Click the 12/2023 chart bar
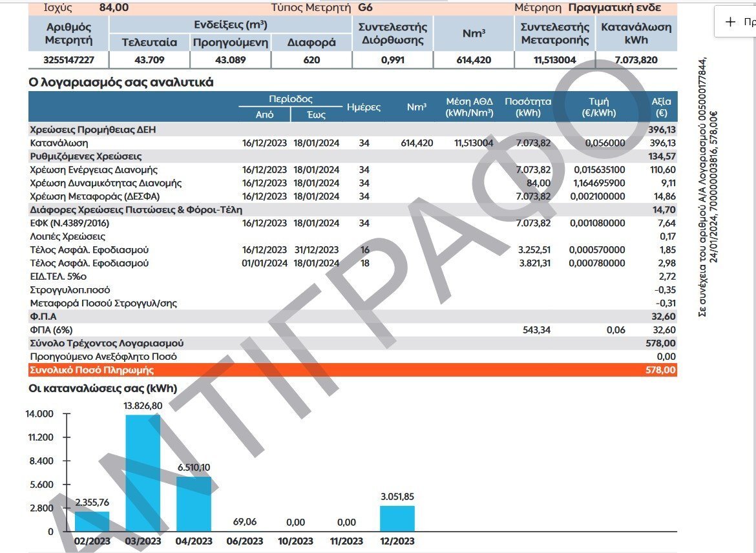This screenshot has height=553, width=756. [397, 519]
